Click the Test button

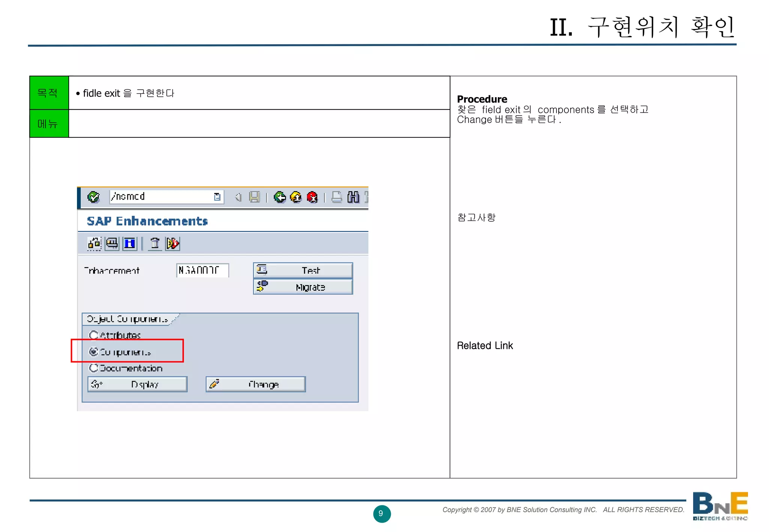pos(303,270)
